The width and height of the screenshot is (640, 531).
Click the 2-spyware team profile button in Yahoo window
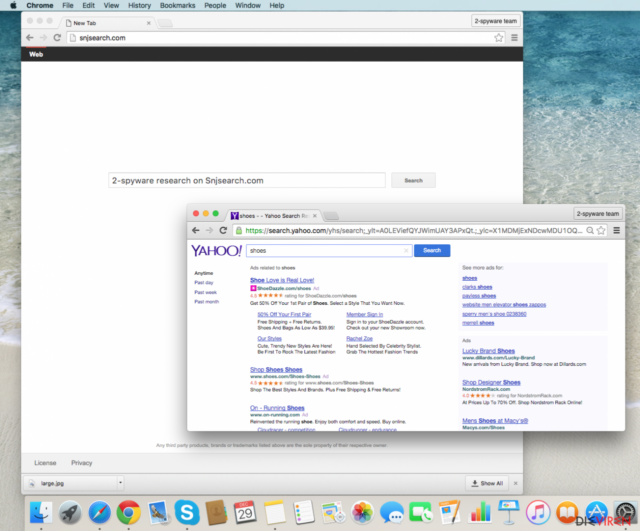tap(598, 213)
